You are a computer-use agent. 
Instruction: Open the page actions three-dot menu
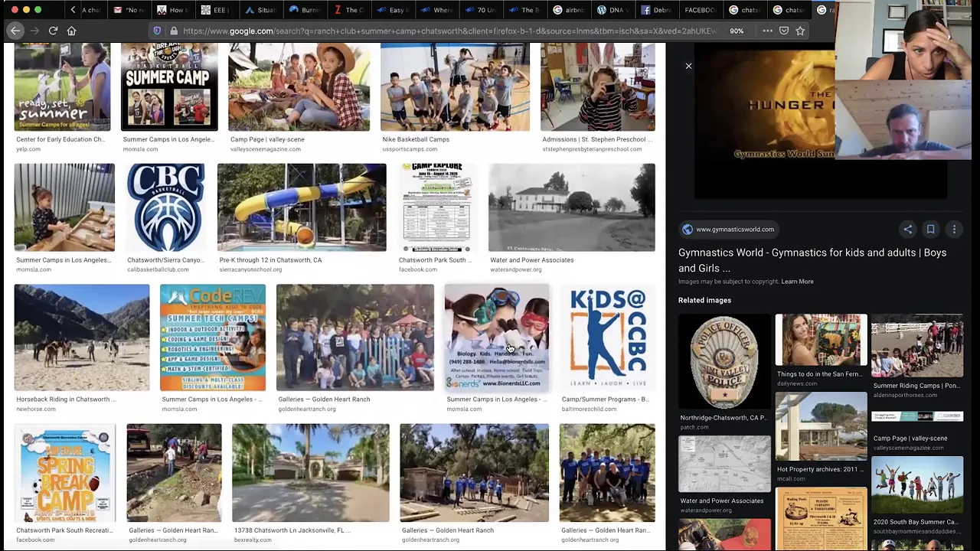pos(767,31)
